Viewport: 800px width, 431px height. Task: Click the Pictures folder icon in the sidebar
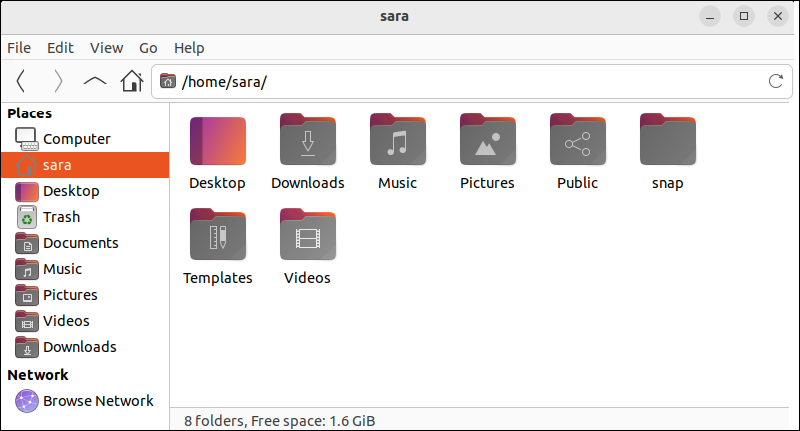(x=27, y=295)
